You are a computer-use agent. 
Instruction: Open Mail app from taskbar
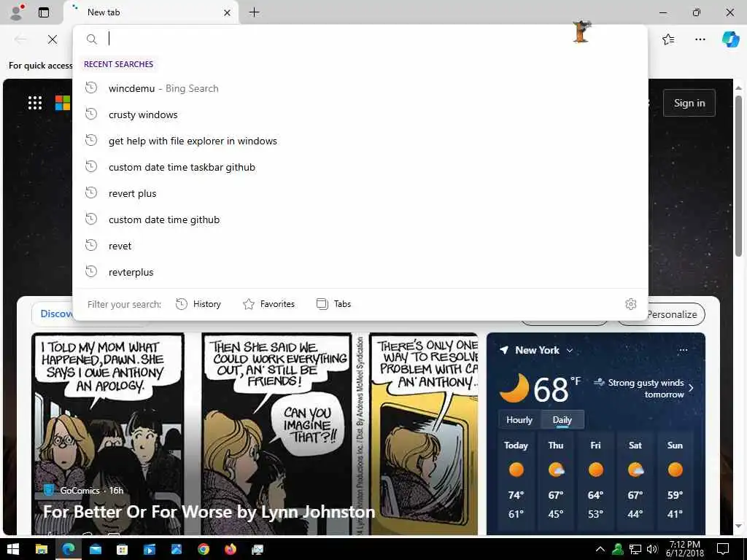click(x=96, y=549)
